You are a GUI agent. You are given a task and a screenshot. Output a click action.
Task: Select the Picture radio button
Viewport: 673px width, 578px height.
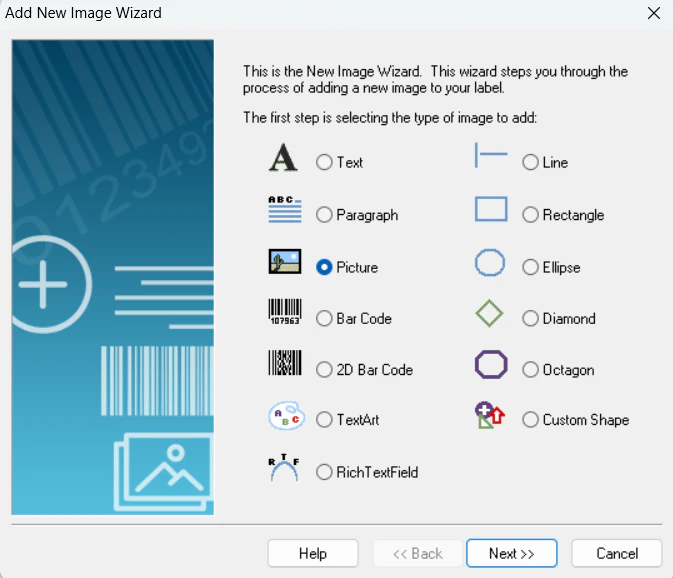coord(324,267)
